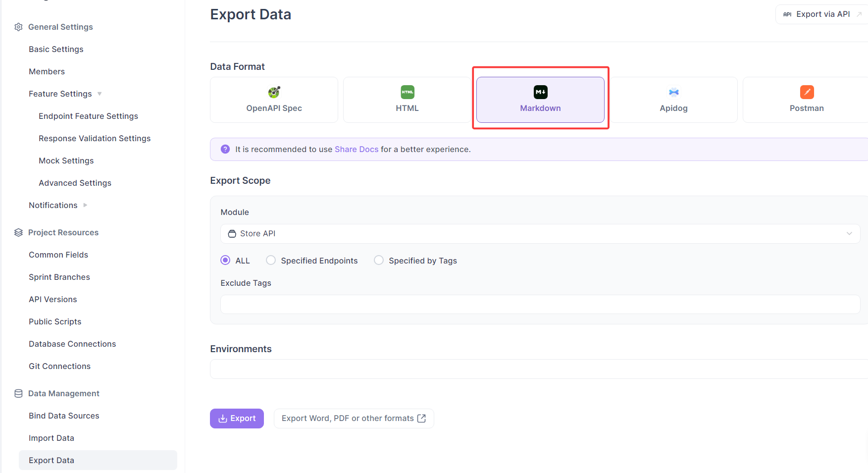Click the Exclude Tags input field
Image resolution: width=868 pixels, height=473 pixels.
540,304
